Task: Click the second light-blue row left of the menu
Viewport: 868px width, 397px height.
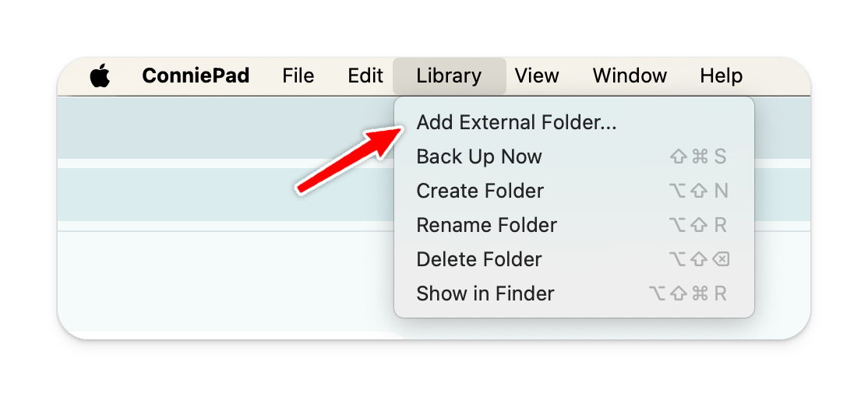Action: (226, 195)
